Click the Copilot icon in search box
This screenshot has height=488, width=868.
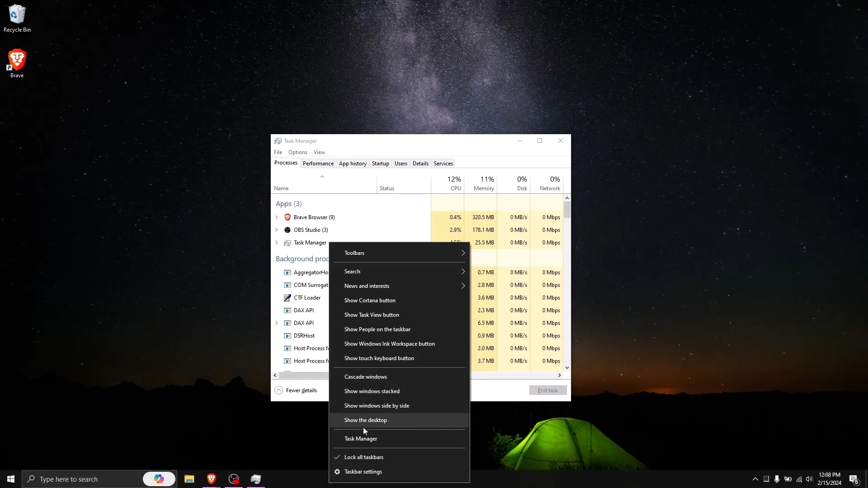click(159, 479)
